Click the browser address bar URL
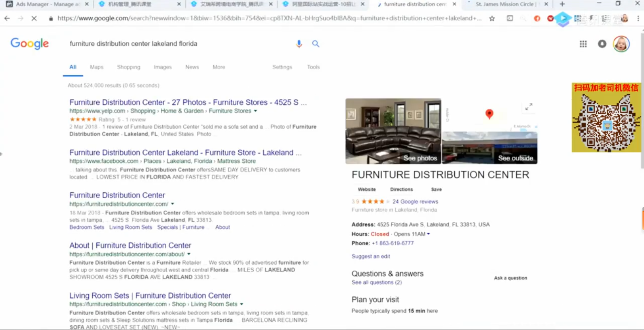 269,18
